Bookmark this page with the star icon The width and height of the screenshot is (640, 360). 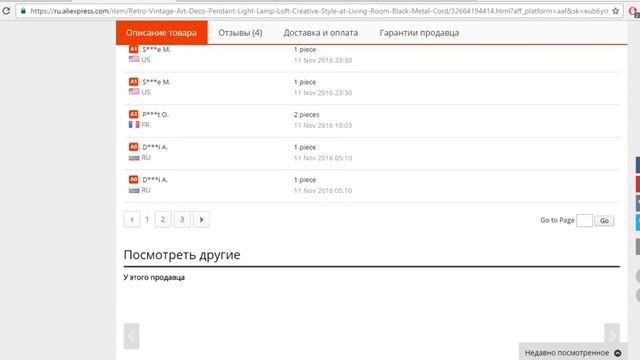click(616, 11)
